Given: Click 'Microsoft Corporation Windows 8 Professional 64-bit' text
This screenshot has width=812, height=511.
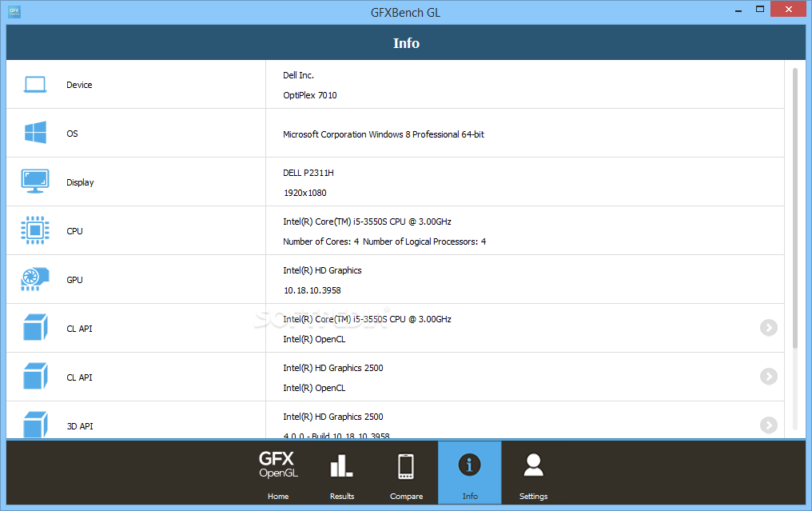Looking at the screenshot, I should (x=383, y=134).
